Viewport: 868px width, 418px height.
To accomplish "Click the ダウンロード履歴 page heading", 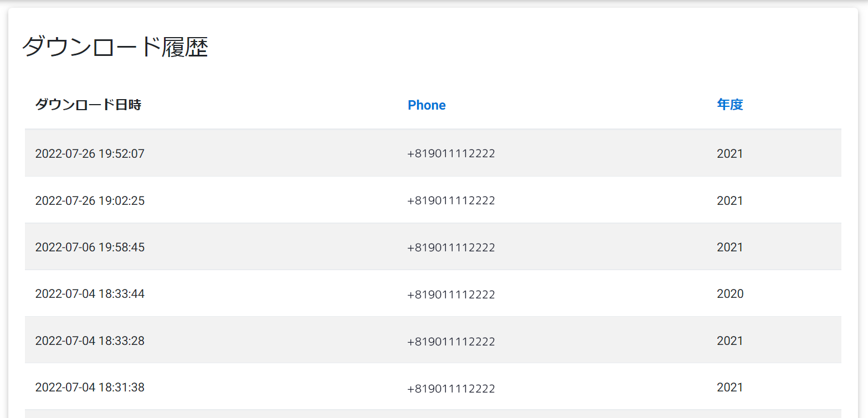I will (x=115, y=48).
